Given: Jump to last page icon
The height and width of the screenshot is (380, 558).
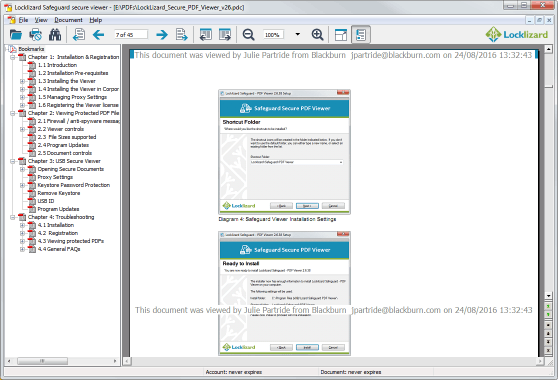Looking at the screenshot, I should pos(181,35).
